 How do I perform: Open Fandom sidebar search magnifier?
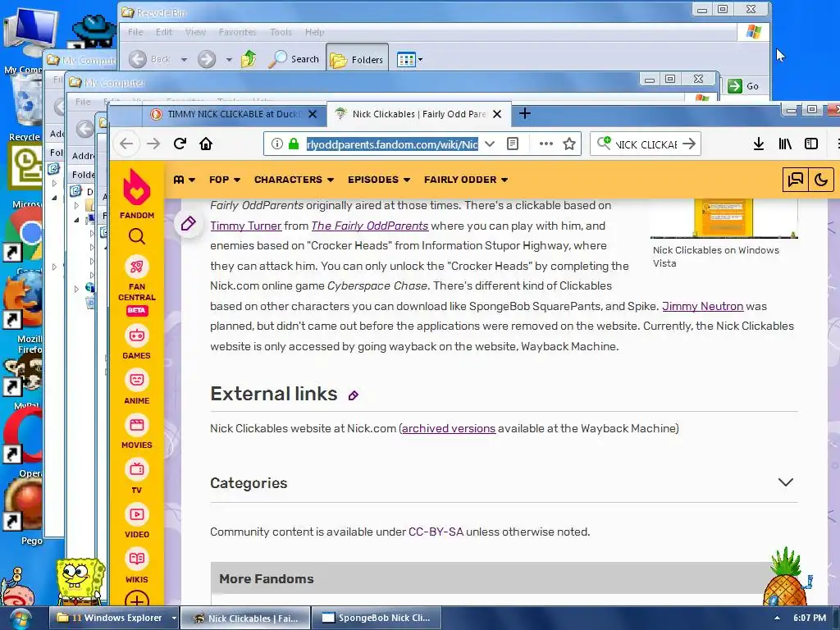click(x=137, y=236)
